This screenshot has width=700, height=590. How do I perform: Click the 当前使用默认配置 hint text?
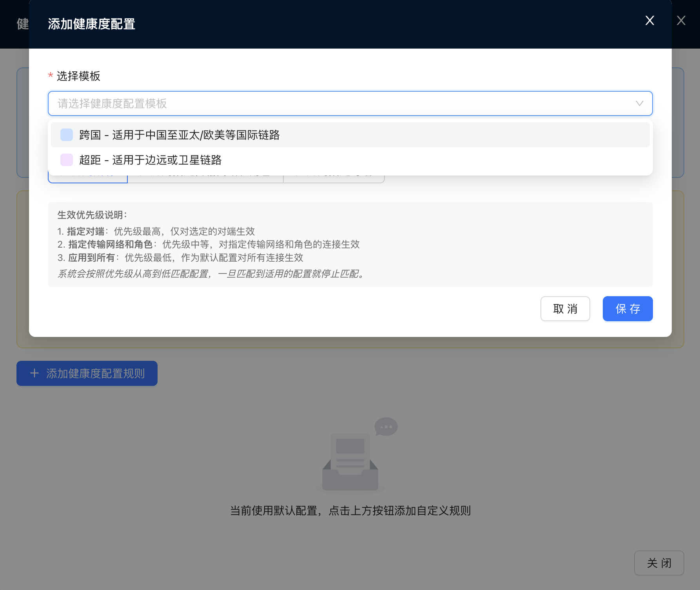point(351,510)
